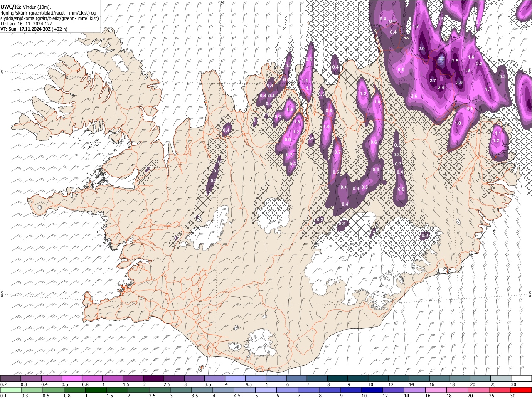Click the 3.0 precipitation value label
Screen dimensions: 532x399
459,82
